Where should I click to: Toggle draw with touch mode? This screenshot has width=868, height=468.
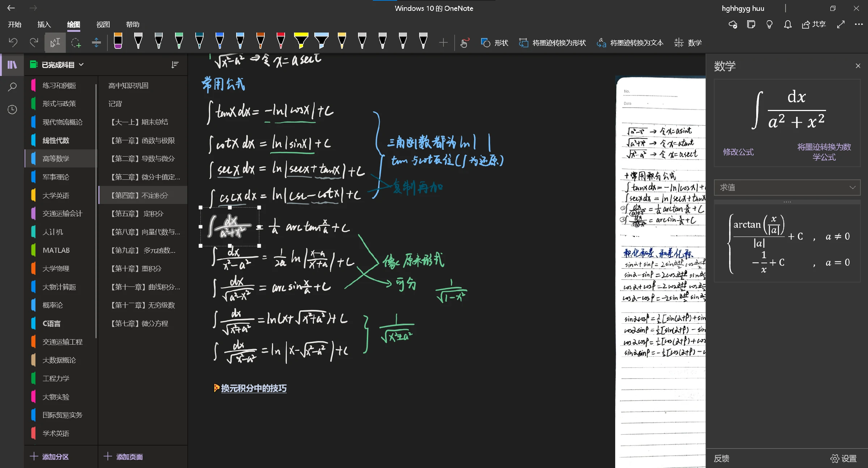click(465, 43)
